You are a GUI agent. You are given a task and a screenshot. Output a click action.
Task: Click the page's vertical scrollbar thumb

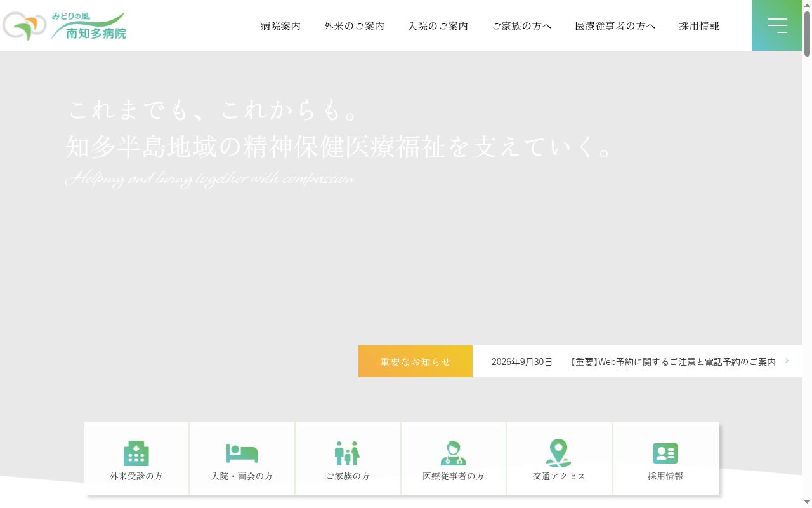click(807, 34)
